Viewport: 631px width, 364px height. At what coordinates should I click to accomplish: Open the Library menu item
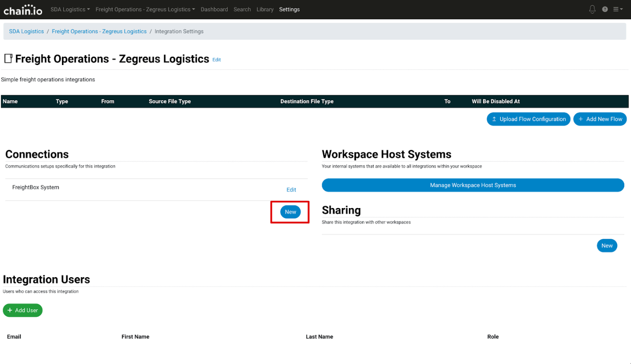pos(265,9)
